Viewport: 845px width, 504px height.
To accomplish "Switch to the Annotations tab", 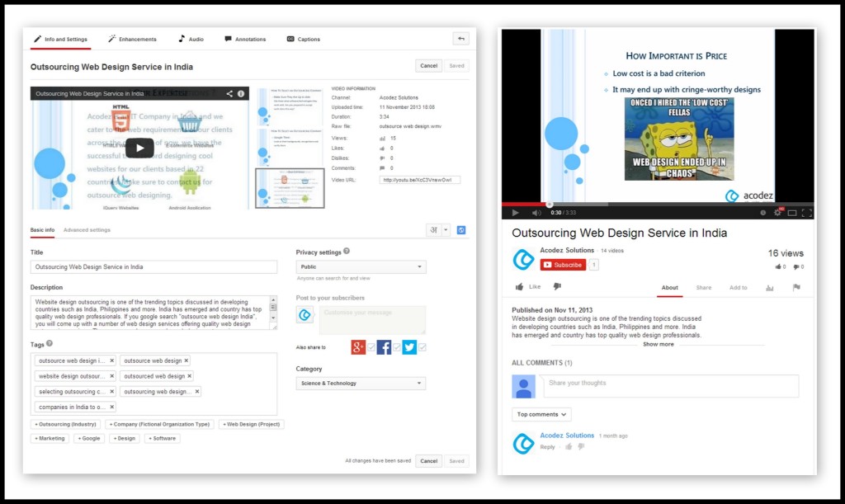I will (245, 40).
